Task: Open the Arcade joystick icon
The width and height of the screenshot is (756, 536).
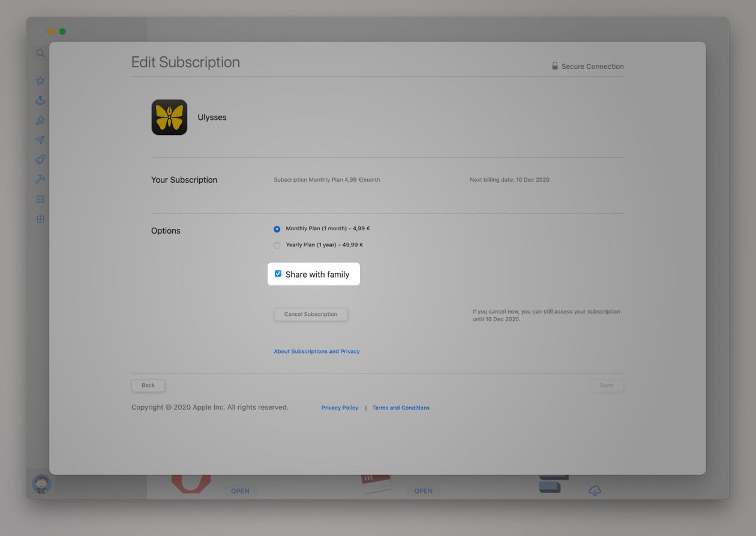Action: click(40, 100)
